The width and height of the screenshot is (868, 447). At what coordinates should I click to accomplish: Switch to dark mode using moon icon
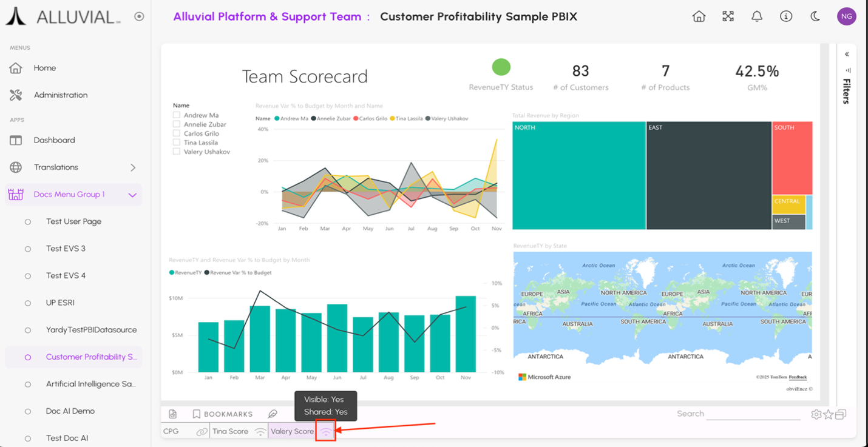815,16
